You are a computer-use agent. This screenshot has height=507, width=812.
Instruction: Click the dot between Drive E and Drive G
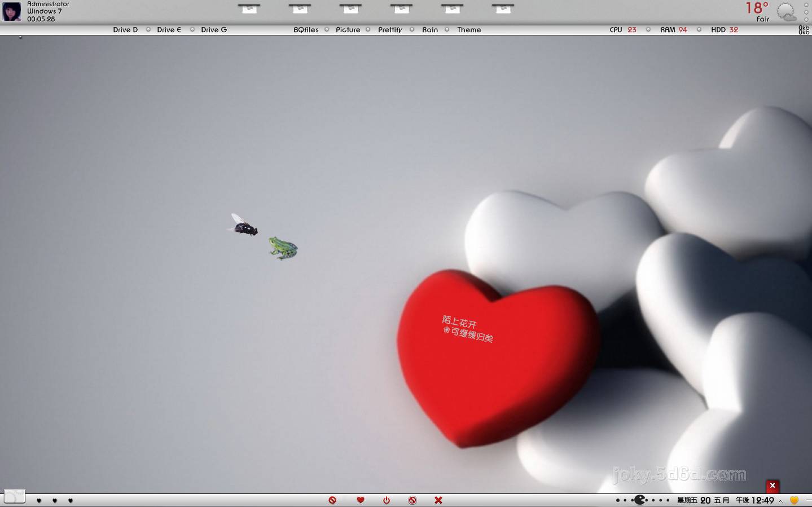192,29
